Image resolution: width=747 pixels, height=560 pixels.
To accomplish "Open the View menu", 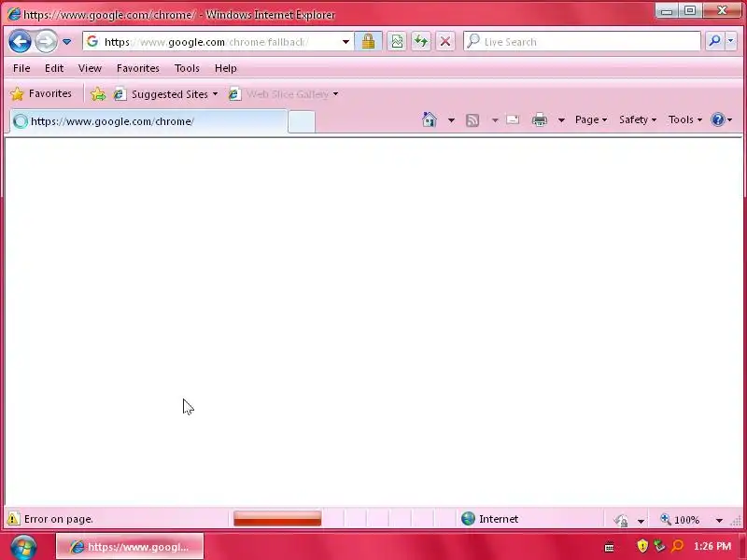I will pyautogui.click(x=90, y=68).
